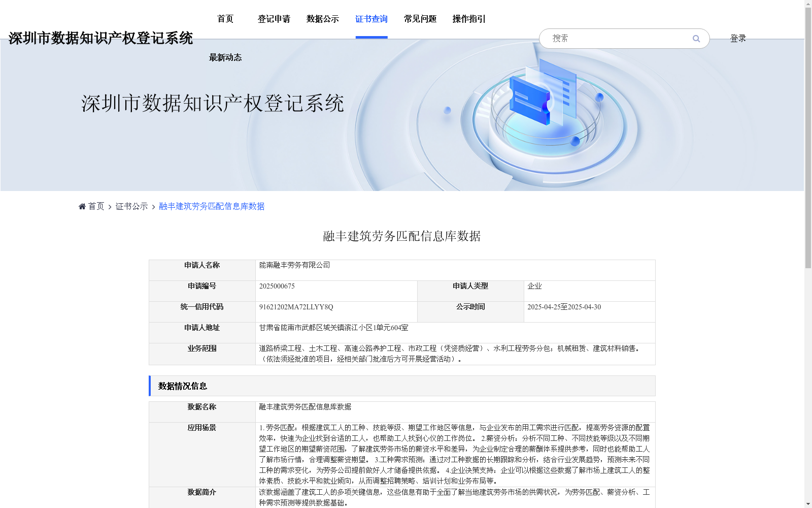Click the page vertical scrollbar thumb

[808, 138]
